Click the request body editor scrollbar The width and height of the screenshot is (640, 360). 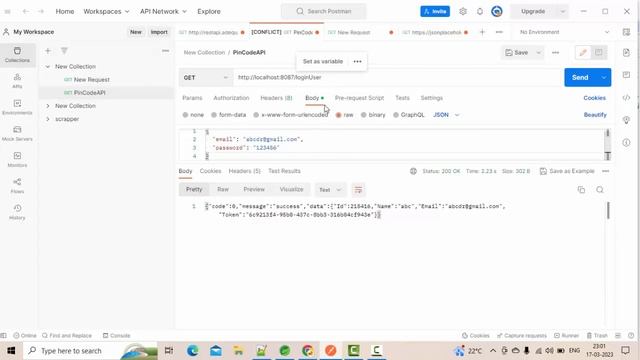607,144
